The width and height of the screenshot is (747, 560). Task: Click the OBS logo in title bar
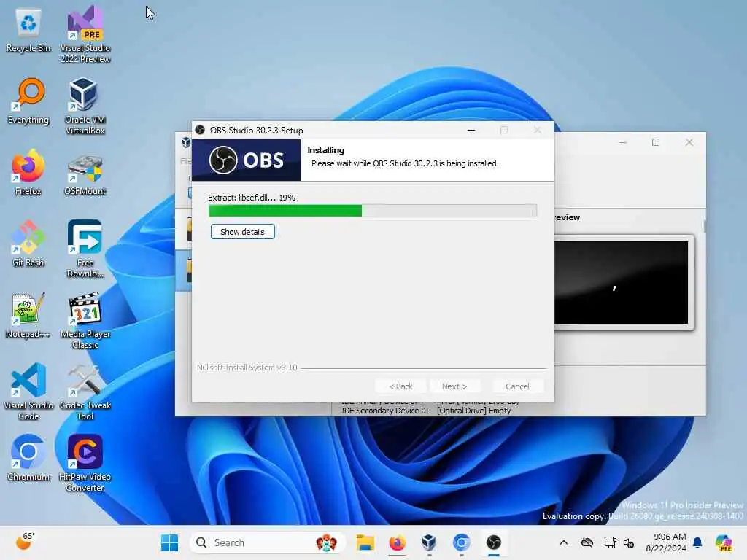pyautogui.click(x=200, y=130)
